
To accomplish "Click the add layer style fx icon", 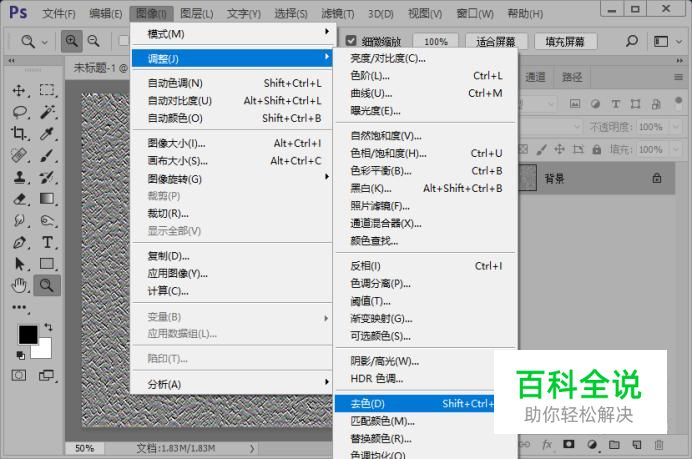I will click(x=546, y=444).
